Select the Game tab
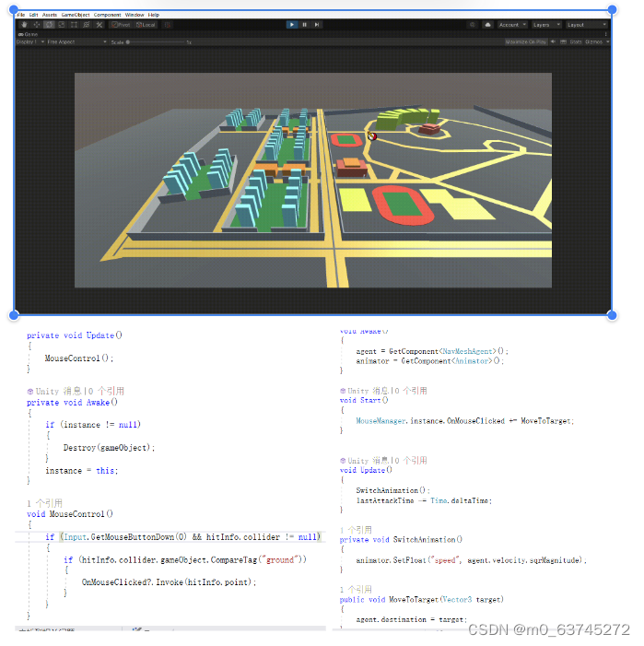The image size is (644, 646). pos(28,34)
